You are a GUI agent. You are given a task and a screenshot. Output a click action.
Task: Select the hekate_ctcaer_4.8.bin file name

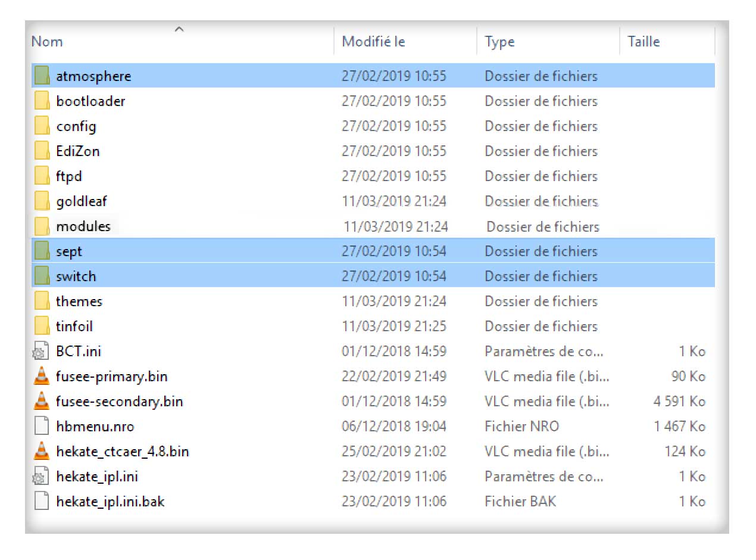(x=123, y=452)
